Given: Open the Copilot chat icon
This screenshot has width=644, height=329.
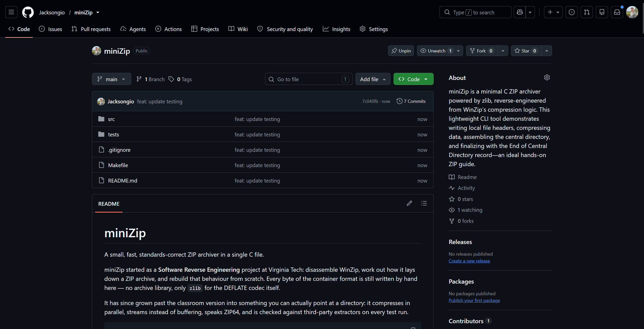Looking at the screenshot, I should pyautogui.click(x=520, y=12).
